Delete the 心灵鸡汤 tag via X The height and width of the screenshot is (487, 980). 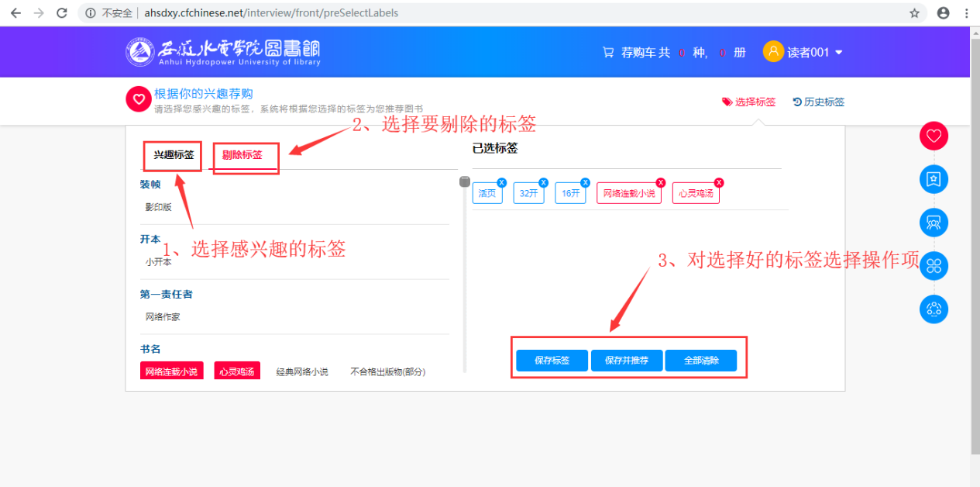click(x=718, y=183)
